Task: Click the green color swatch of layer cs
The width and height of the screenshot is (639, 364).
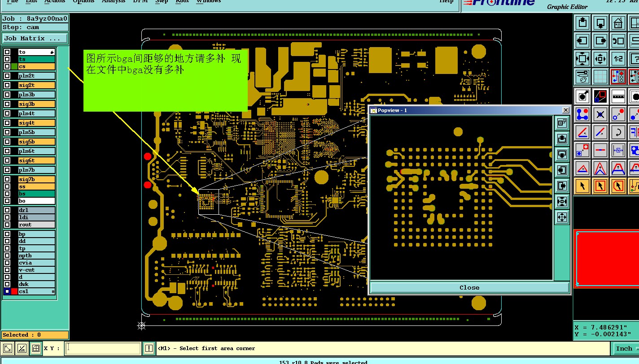Action: (14, 66)
